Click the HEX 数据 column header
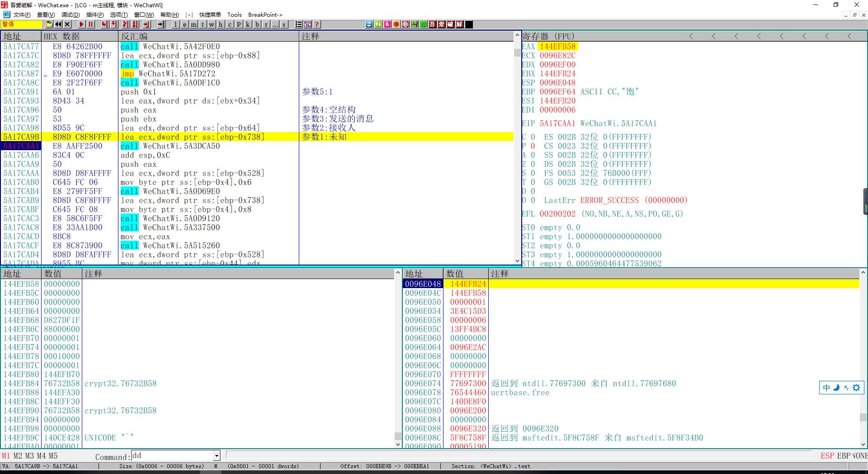This screenshot has width=868, height=474. click(x=80, y=36)
